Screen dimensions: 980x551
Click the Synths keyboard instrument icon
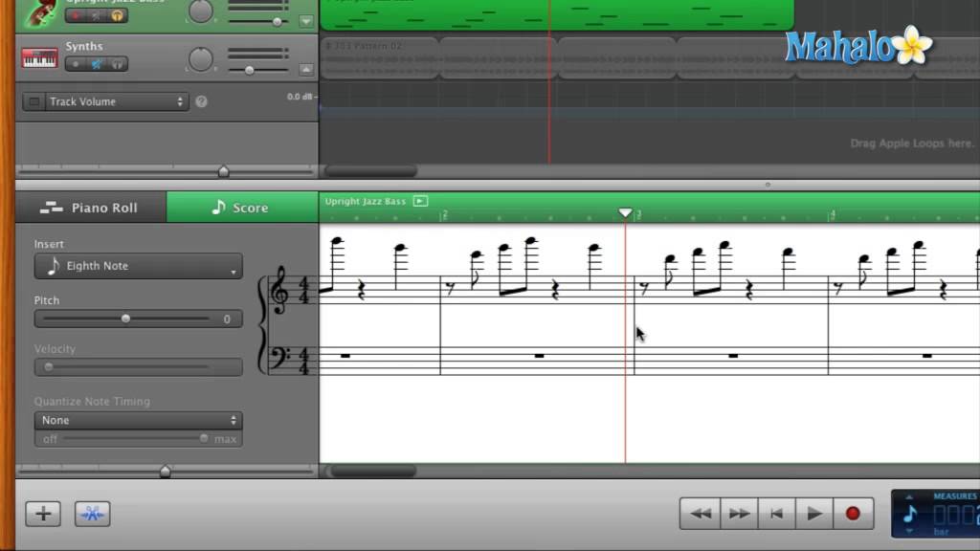[x=39, y=58]
